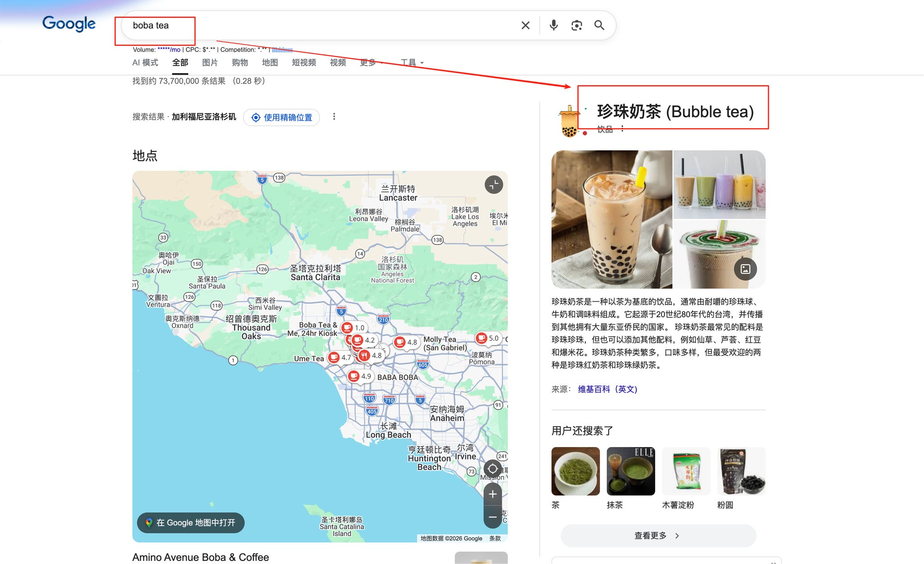924x564 pixels.
Task: Click the voice search microphone icon
Action: point(554,25)
